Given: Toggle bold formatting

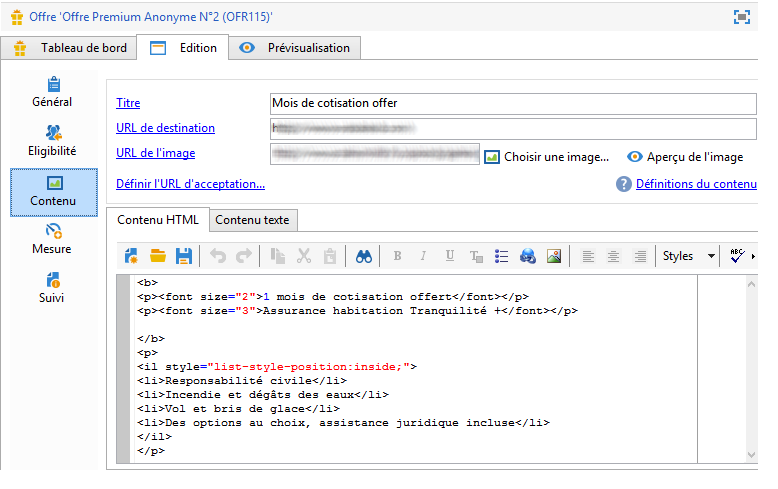Looking at the screenshot, I should 397,256.
